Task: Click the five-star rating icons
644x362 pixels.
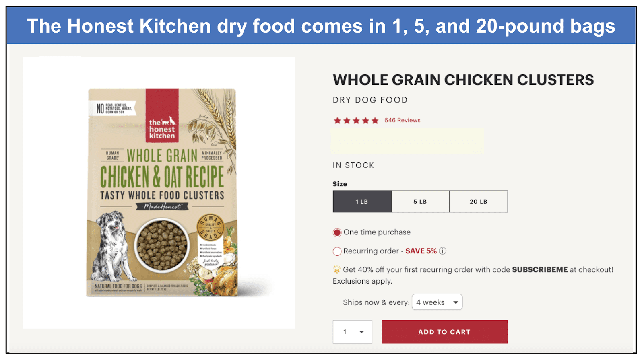Action: point(356,120)
